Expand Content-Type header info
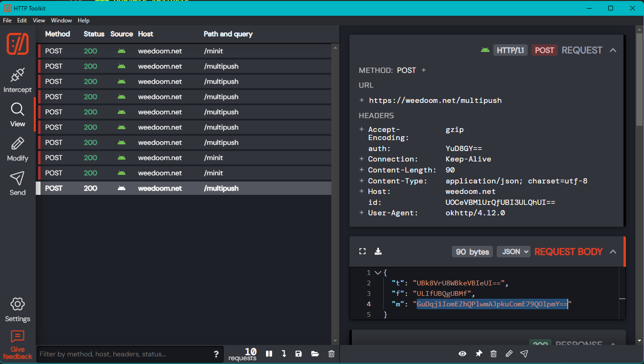 point(362,181)
